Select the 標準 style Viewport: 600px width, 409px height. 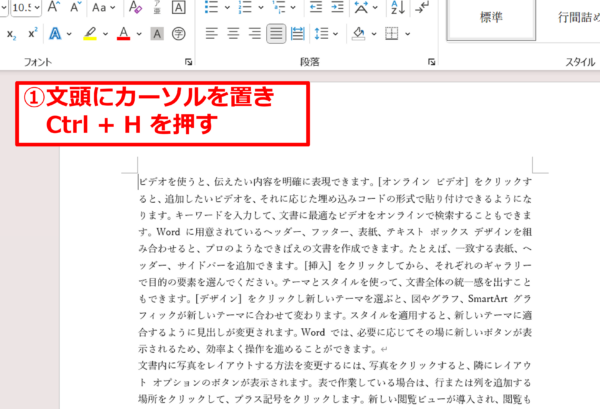point(492,17)
